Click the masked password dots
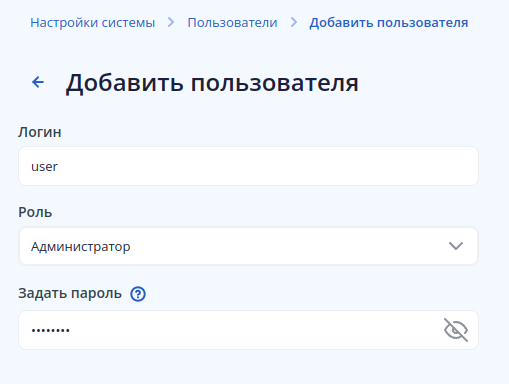The width and height of the screenshot is (509, 384). (x=50, y=330)
